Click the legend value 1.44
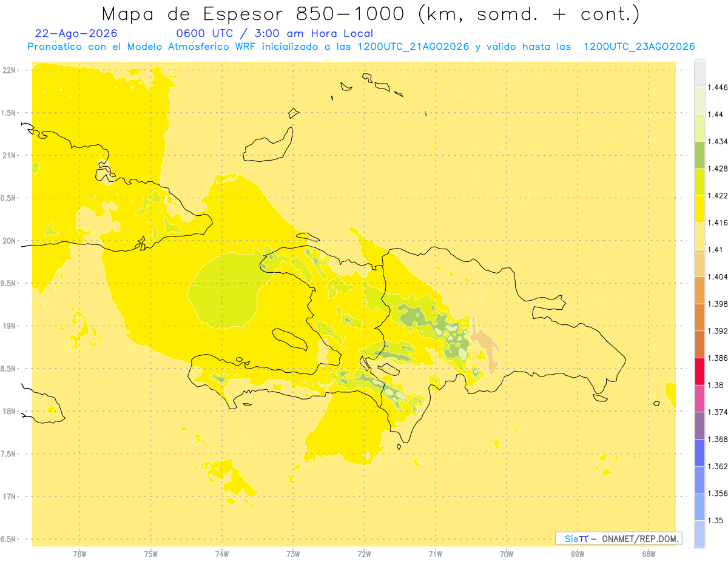This screenshot has width=728, height=562. (x=716, y=115)
